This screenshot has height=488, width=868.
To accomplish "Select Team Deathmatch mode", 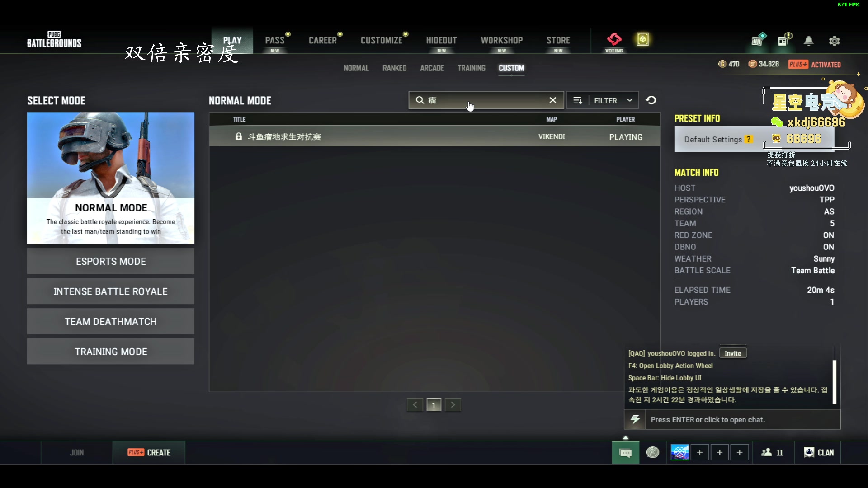I will click(x=111, y=322).
